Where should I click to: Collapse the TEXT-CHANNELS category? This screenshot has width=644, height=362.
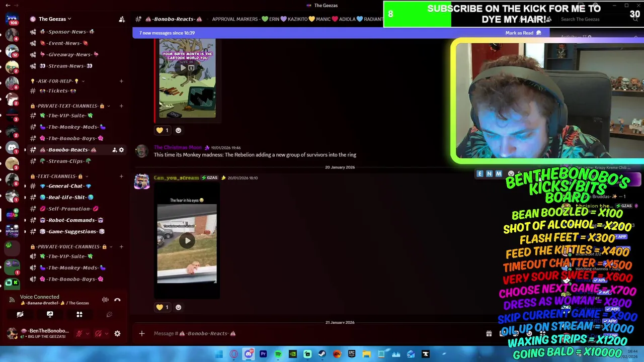click(x=59, y=176)
